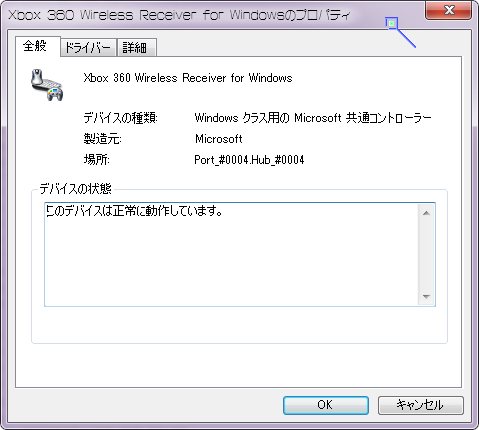
Task: Switch to the ドライバー tab
Action: tap(88, 48)
